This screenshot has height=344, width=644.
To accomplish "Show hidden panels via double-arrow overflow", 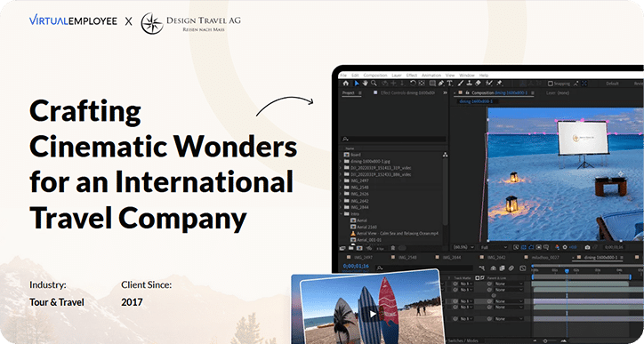I will coord(445,92).
